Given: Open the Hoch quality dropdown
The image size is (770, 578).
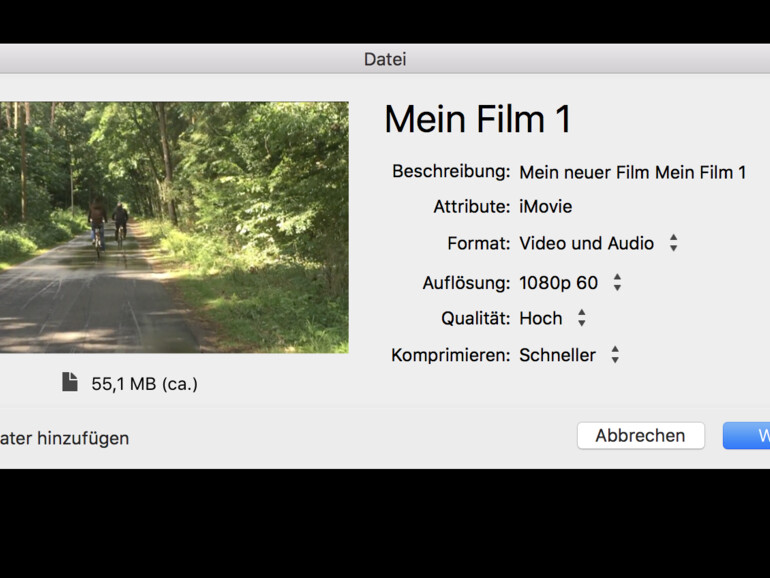Looking at the screenshot, I should point(541,318).
